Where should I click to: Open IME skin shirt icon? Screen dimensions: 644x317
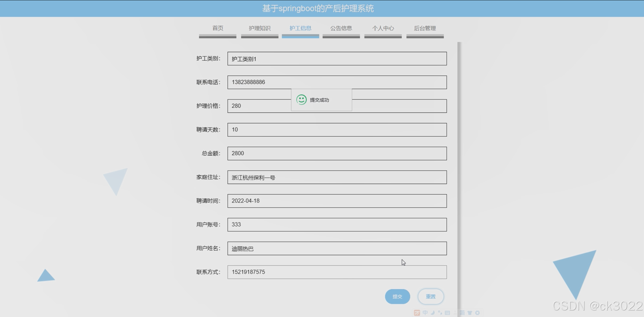[470, 313]
